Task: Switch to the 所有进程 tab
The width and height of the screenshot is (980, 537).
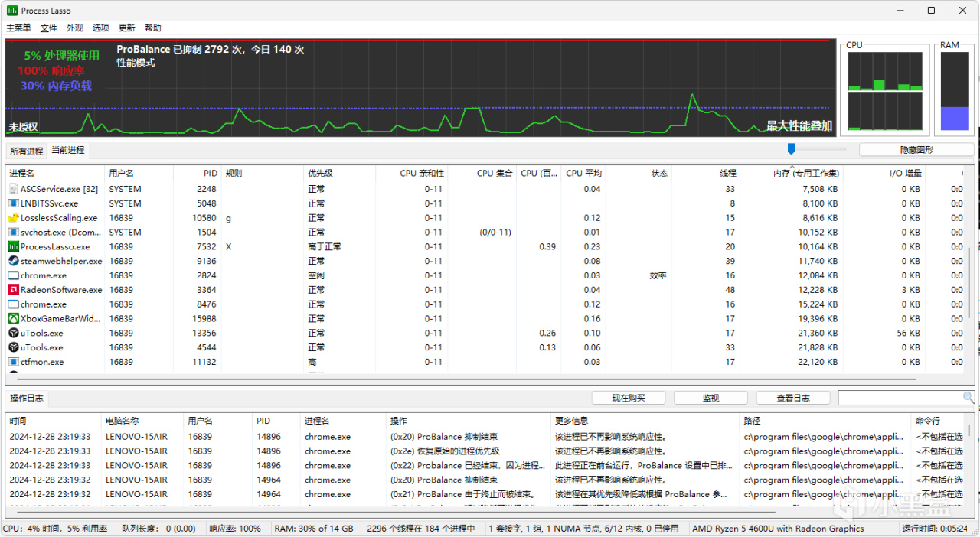Action: pyautogui.click(x=27, y=151)
